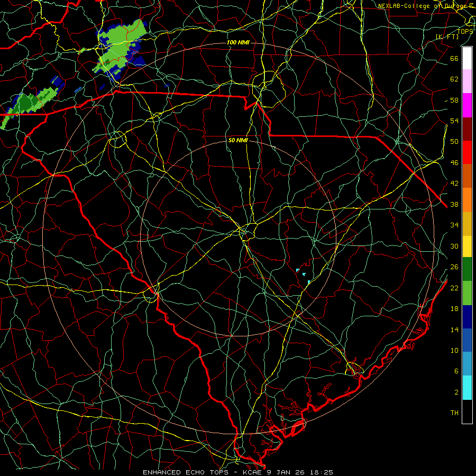The width and height of the screenshot is (476, 476).
Task: Click the '34' legend value
Action: pos(454,225)
